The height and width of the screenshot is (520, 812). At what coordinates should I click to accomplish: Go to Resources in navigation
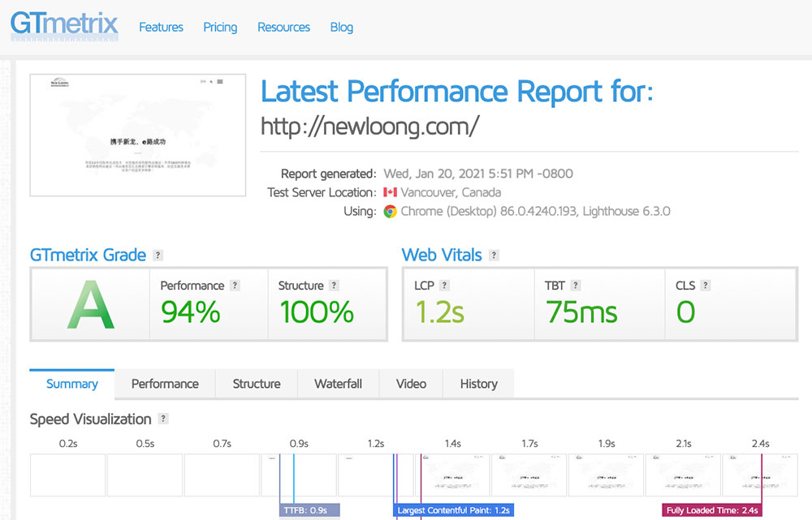[283, 28]
